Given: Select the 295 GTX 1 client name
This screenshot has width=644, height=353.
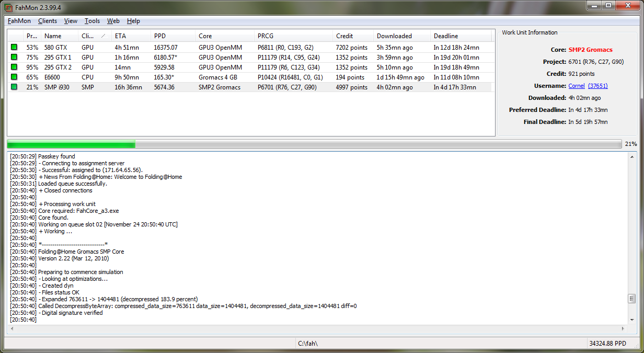Looking at the screenshot, I should click(58, 58).
